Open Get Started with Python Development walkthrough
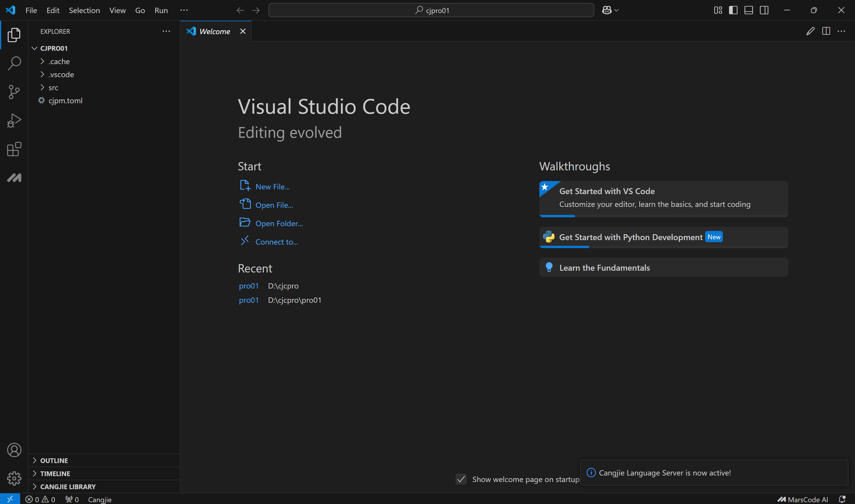Image resolution: width=855 pixels, height=504 pixels. 664,237
